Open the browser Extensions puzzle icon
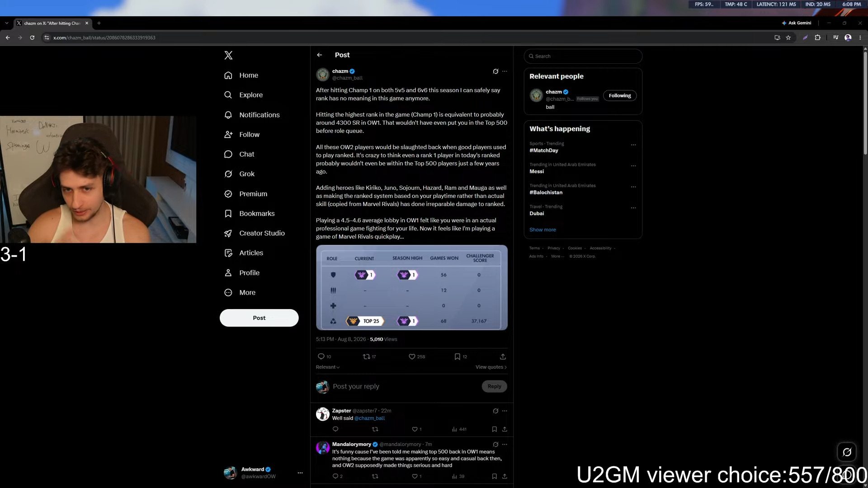 (x=817, y=38)
